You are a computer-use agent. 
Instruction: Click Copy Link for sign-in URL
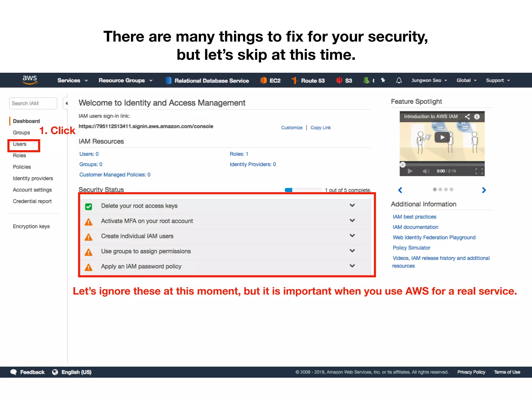tap(321, 128)
